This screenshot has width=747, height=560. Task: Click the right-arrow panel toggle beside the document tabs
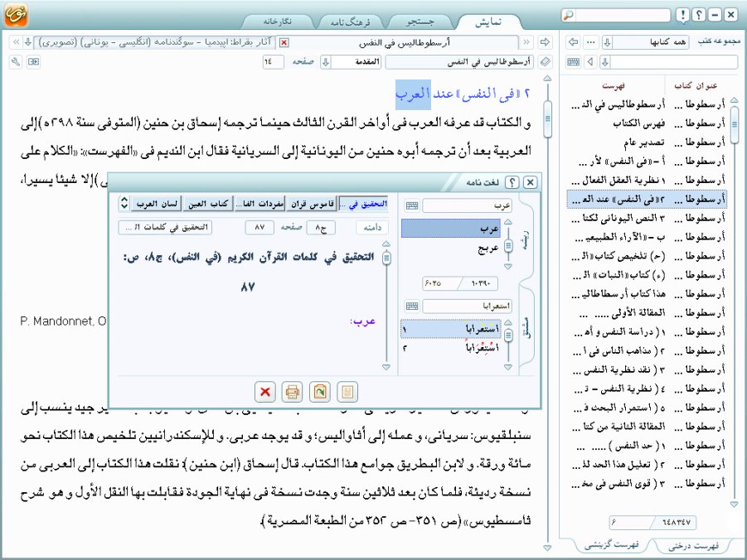coord(545,42)
